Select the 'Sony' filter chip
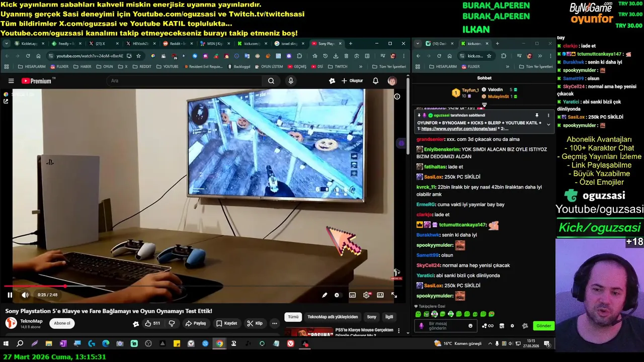This screenshot has height=362, width=644. tap(371, 317)
